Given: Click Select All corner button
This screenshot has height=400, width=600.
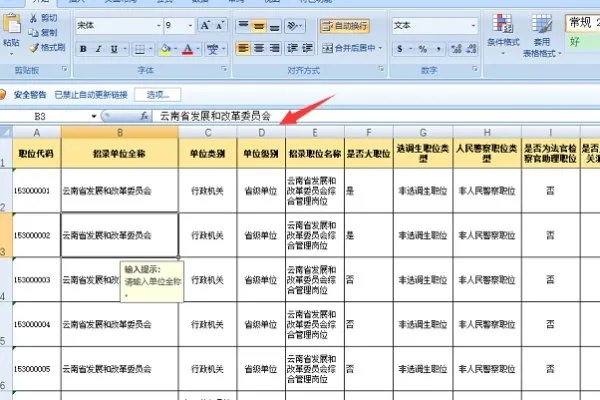Looking at the screenshot, I should point(6,132).
